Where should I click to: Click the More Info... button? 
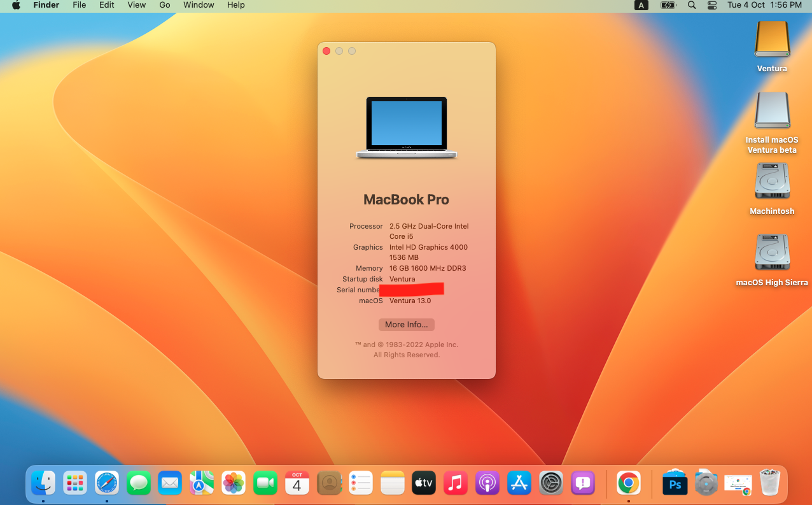(407, 325)
